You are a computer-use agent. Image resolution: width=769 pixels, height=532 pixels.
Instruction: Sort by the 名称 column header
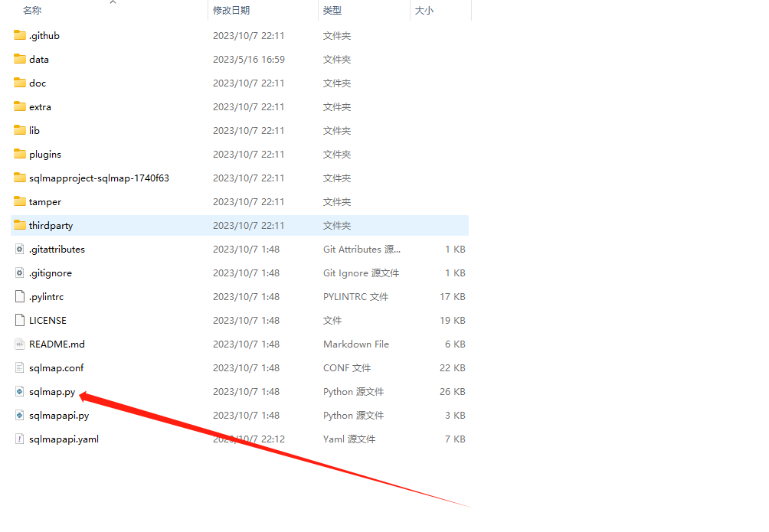coord(32,10)
